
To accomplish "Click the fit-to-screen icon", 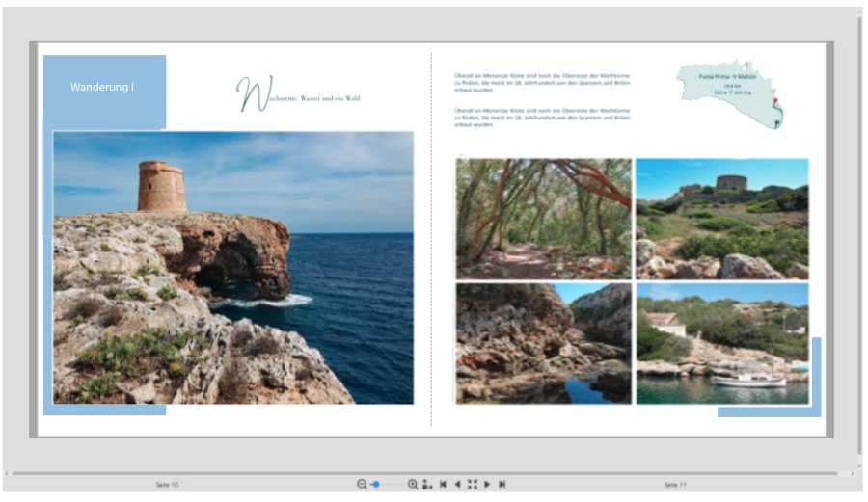I will point(472,485).
